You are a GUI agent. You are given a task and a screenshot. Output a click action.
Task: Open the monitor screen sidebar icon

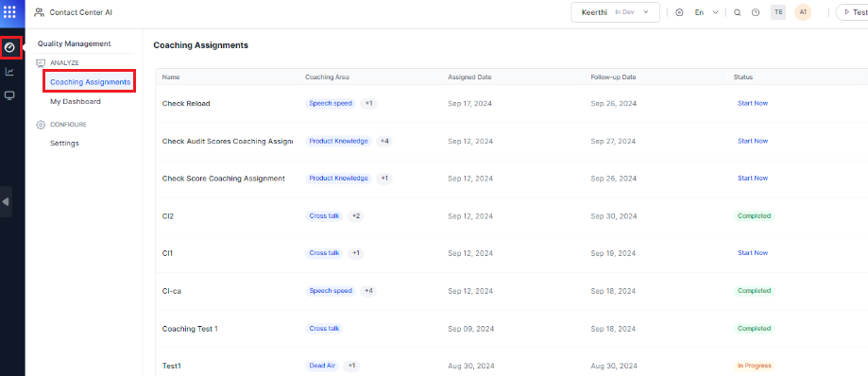(x=9, y=95)
